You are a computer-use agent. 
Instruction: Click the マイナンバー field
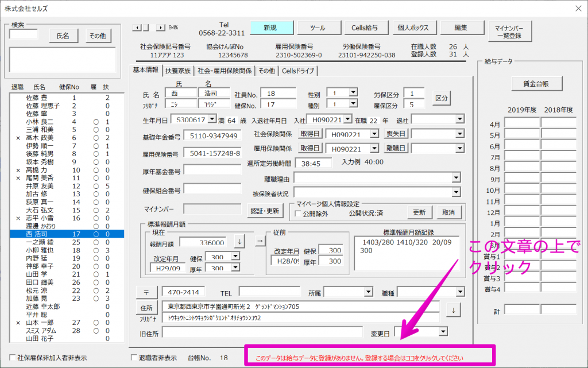click(x=212, y=209)
